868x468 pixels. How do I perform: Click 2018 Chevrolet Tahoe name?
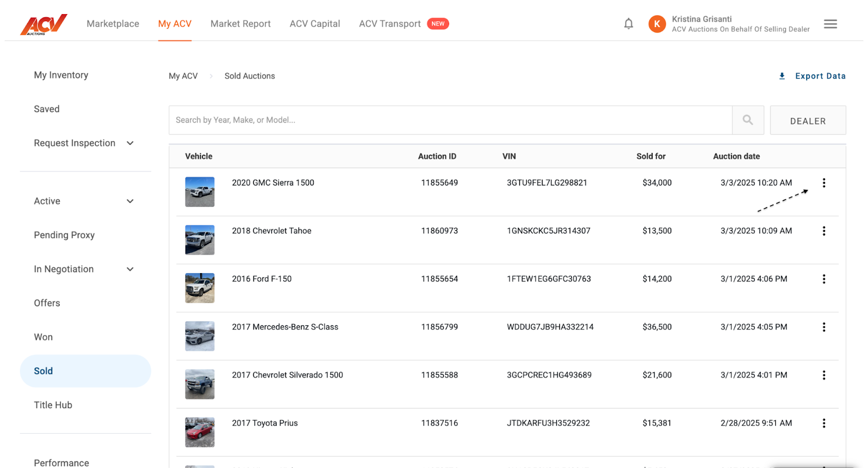click(x=271, y=231)
